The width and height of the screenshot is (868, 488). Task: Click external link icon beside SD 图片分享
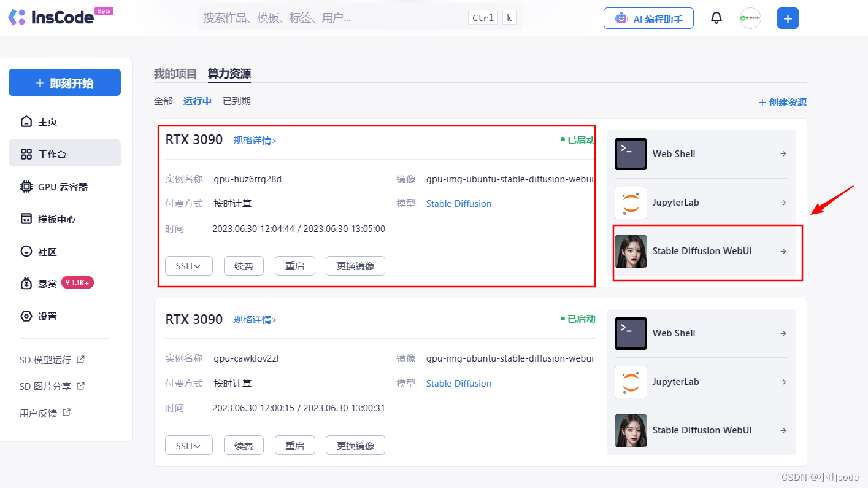[x=80, y=385]
